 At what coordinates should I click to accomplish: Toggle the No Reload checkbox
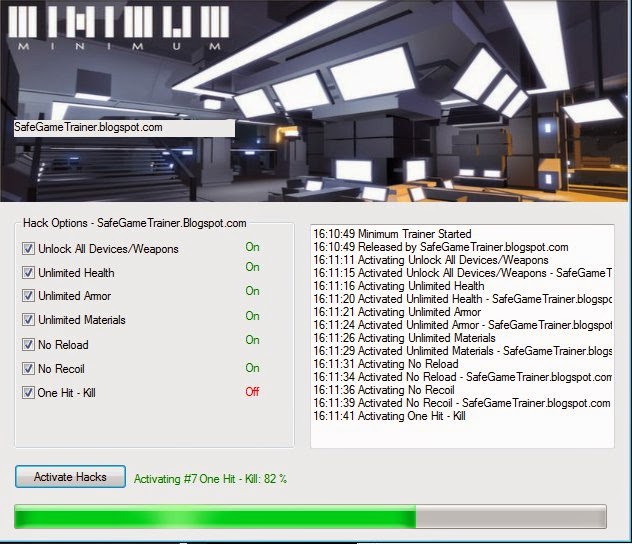[x=28, y=345]
